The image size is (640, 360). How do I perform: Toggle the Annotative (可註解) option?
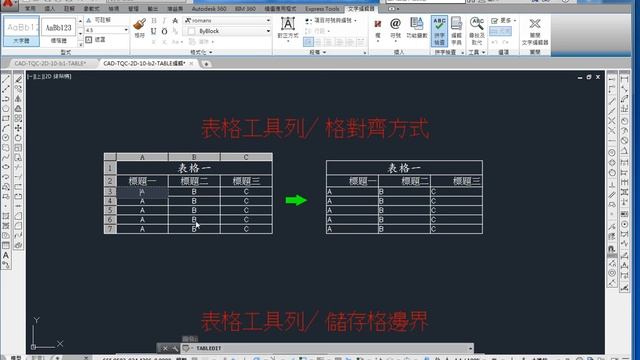(x=98, y=20)
